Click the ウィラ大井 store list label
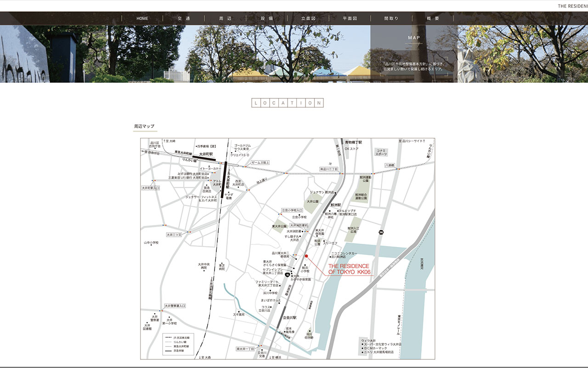This screenshot has width=588, height=368. coord(369,341)
